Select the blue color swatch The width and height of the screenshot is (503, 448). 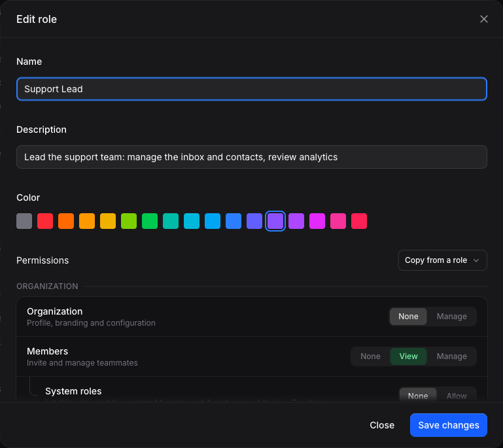tap(234, 221)
